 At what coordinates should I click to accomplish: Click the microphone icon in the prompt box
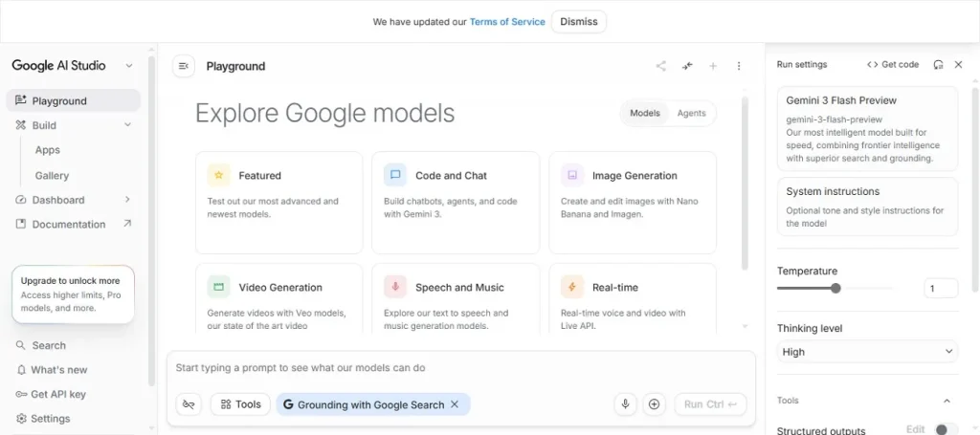tap(625, 404)
